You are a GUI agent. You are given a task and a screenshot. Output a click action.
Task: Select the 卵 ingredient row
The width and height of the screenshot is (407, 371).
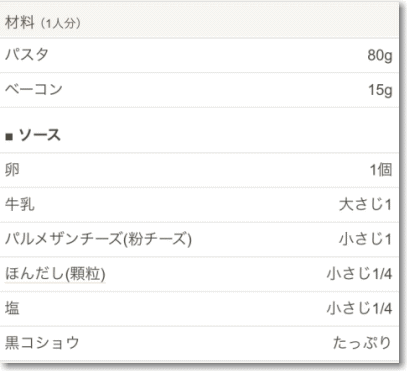click(199, 170)
